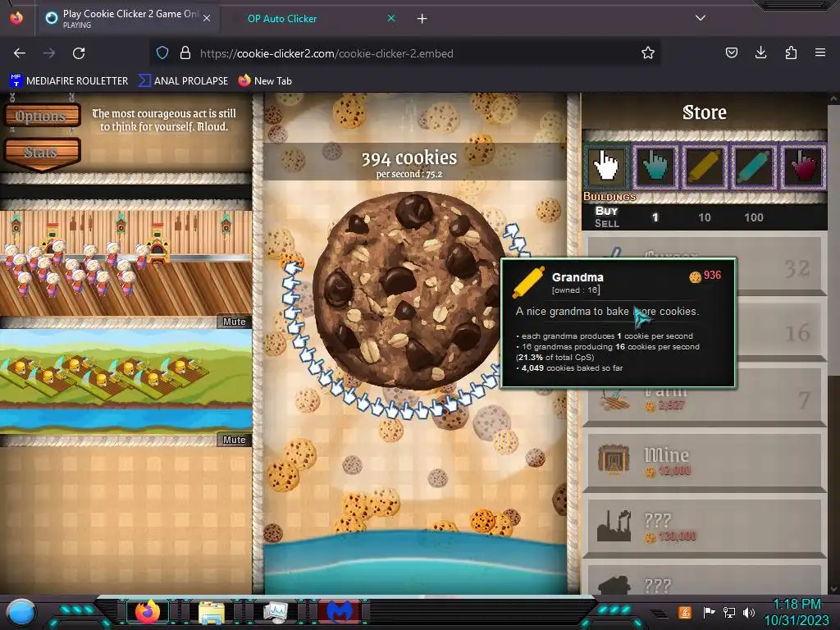Close the OP Auto Clicker tab
The image size is (840, 630).
coord(391,18)
